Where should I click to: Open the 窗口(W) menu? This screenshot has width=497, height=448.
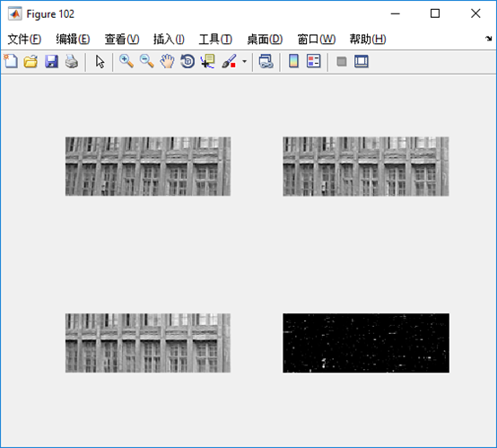click(317, 39)
